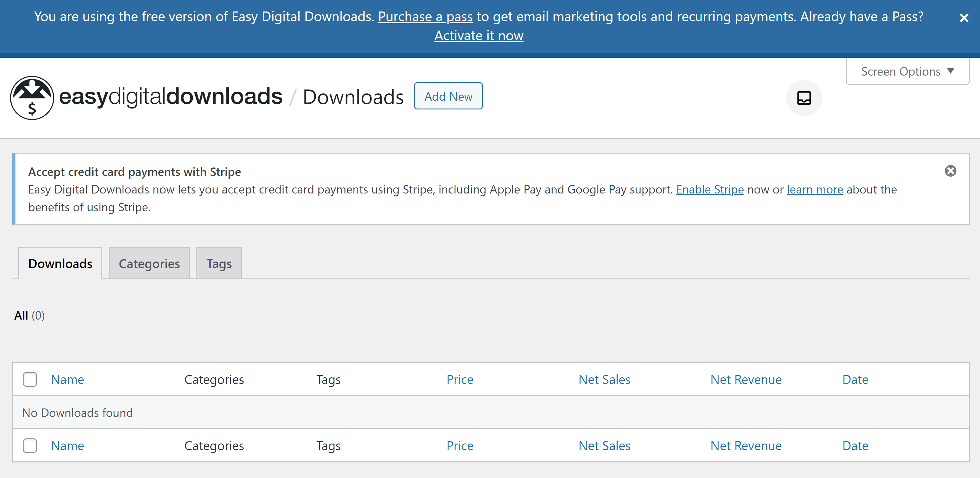Sort by Net Revenue in the header row
The image size is (980, 478).
tap(746, 379)
